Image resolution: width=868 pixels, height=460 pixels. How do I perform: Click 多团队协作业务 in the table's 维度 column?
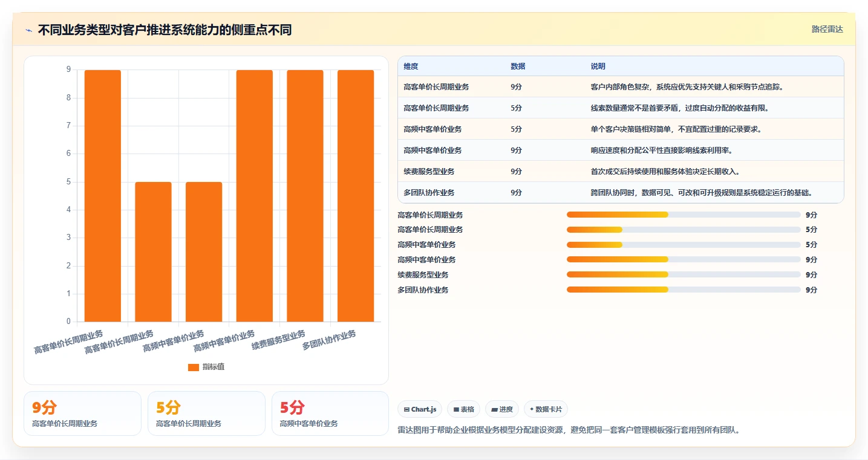429,193
